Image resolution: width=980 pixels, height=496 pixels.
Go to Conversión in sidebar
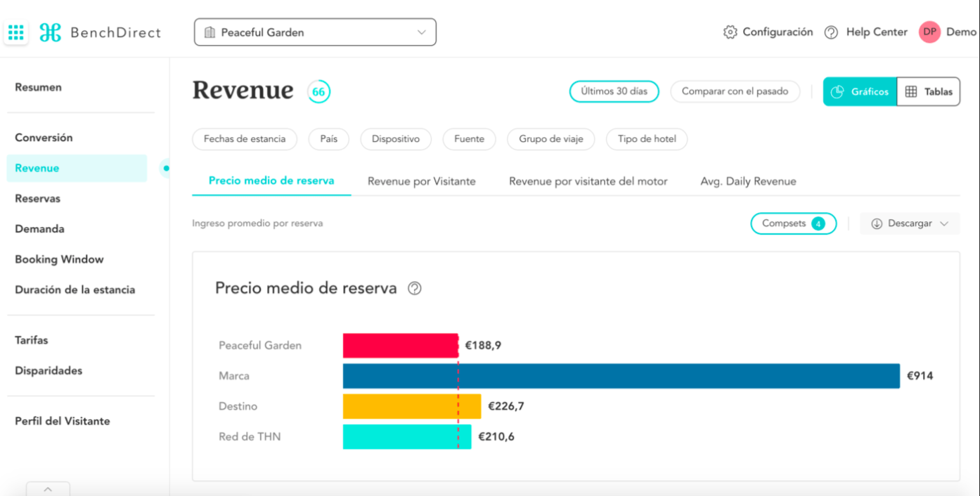[x=44, y=138]
